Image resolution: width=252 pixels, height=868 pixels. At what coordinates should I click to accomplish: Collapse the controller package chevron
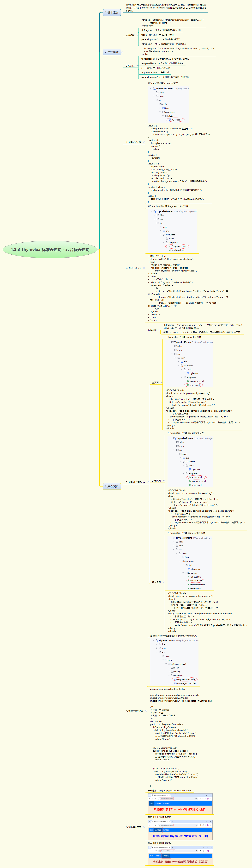point(169,676)
